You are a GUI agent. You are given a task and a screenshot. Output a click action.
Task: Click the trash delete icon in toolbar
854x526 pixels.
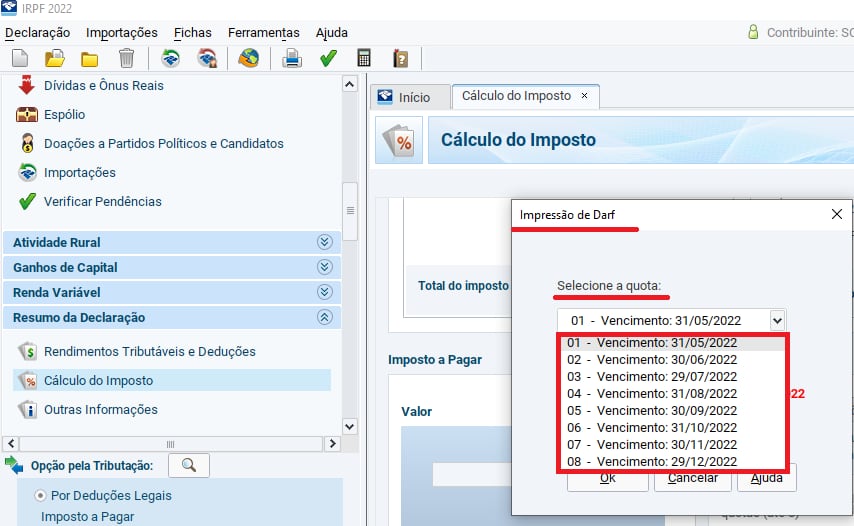coord(126,58)
